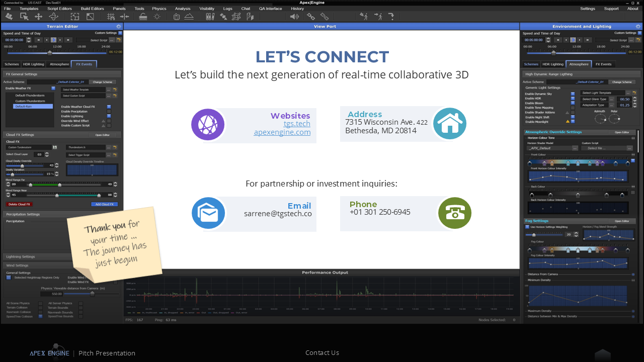Select the move arrows tool in toolbar

[38, 17]
